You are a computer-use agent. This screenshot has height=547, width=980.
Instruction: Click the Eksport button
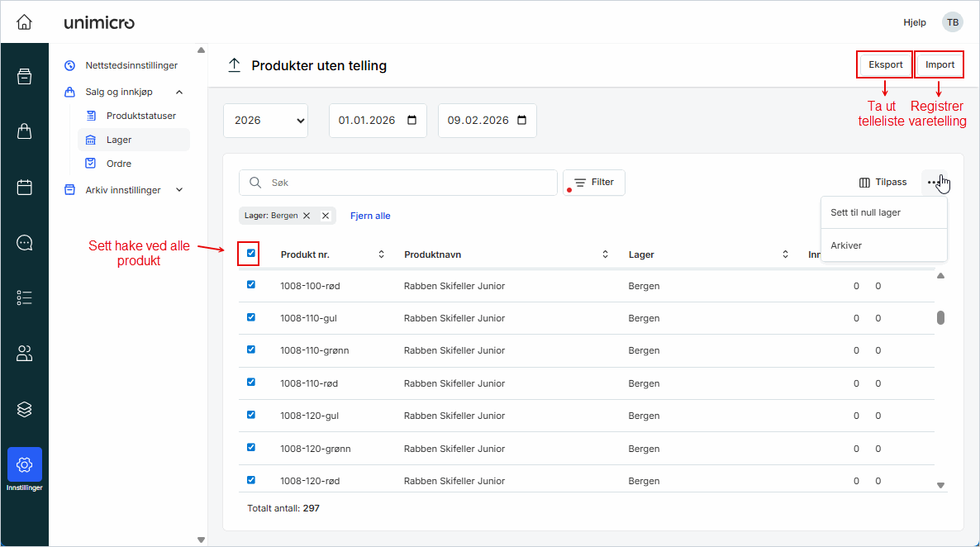tap(884, 64)
